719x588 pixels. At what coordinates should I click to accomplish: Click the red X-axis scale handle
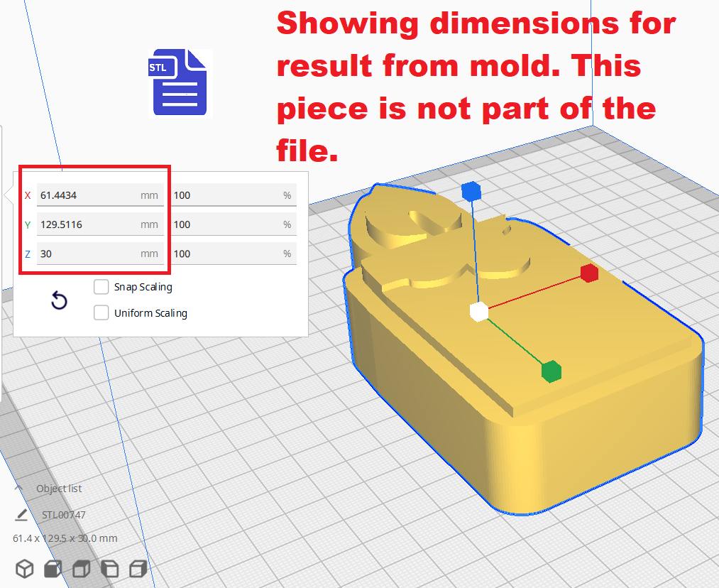[589, 273]
